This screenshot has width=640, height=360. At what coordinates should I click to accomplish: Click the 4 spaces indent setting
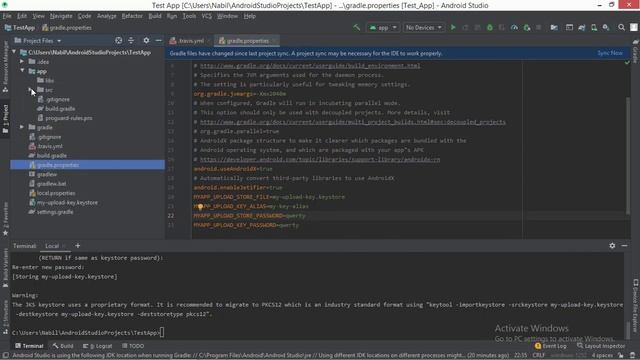click(602, 356)
